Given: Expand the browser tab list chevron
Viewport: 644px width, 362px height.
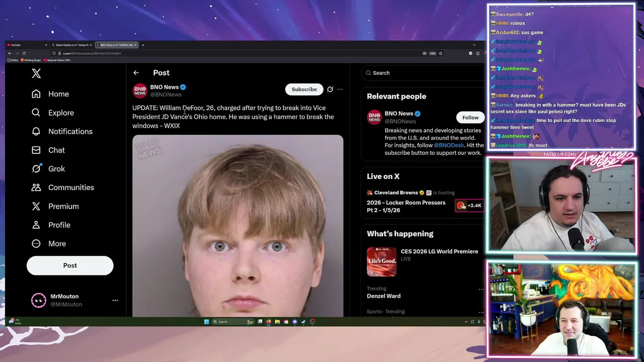Looking at the screenshot, I should [x=474, y=45].
